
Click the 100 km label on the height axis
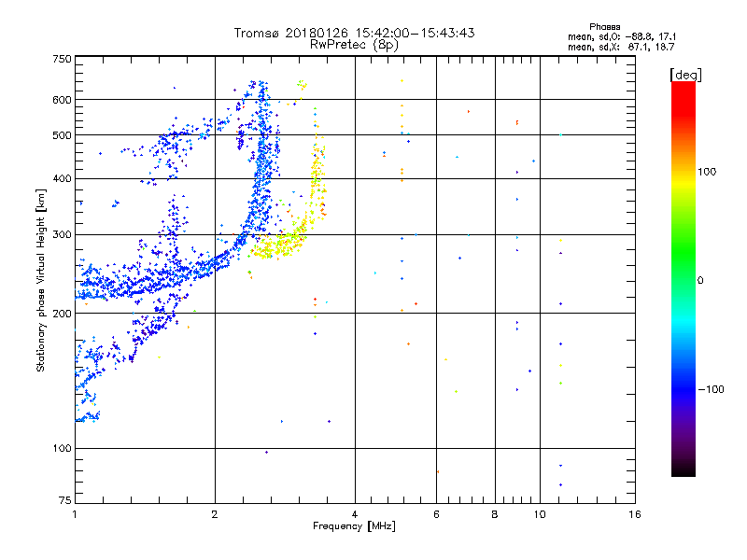pyautogui.click(x=62, y=448)
